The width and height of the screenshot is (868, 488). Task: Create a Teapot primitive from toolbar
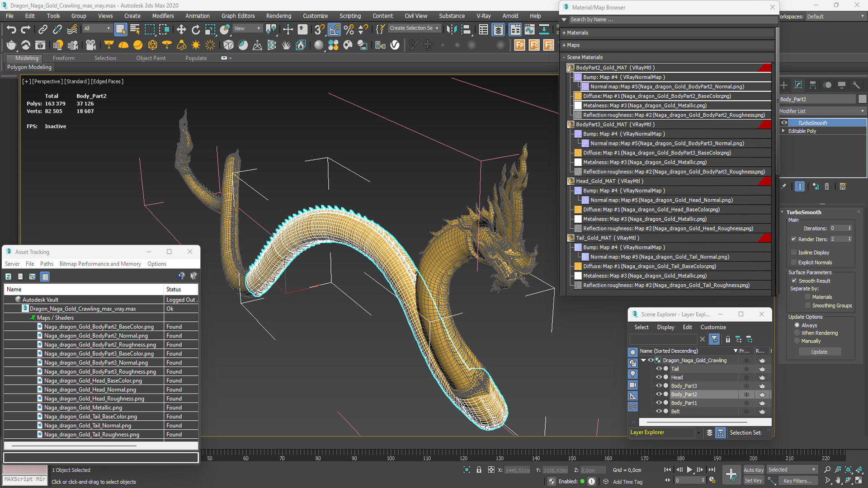[x=11, y=45]
